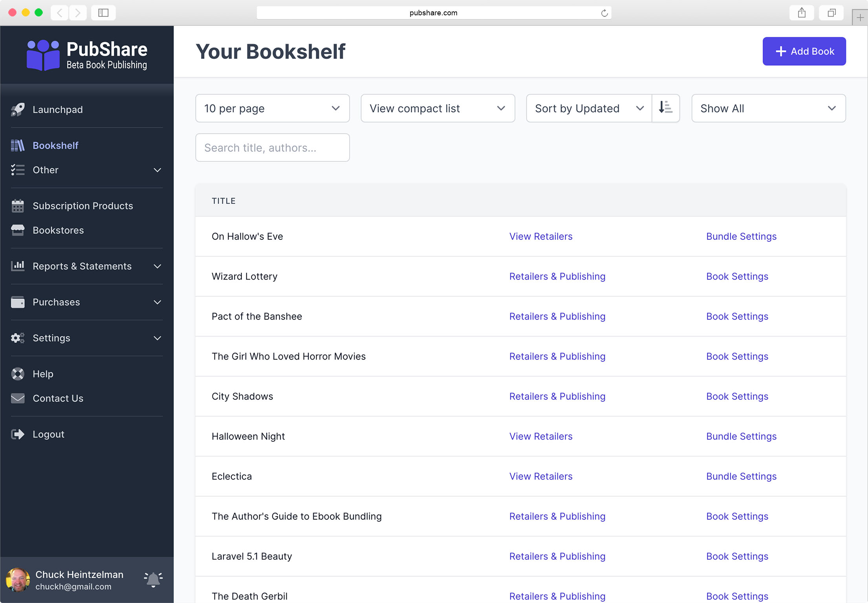Click the Launchpad rocket icon
The width and height of the screenshot is (868, 603).
pos(18,109)
